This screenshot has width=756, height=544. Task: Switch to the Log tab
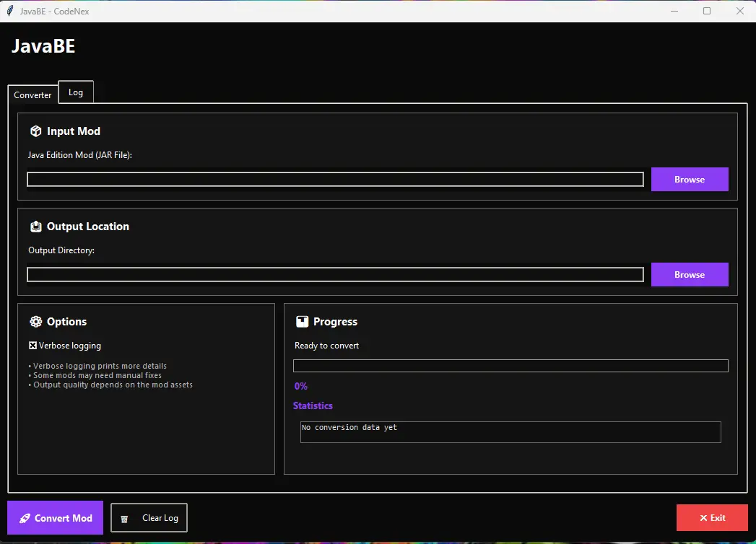click(76, 92)
